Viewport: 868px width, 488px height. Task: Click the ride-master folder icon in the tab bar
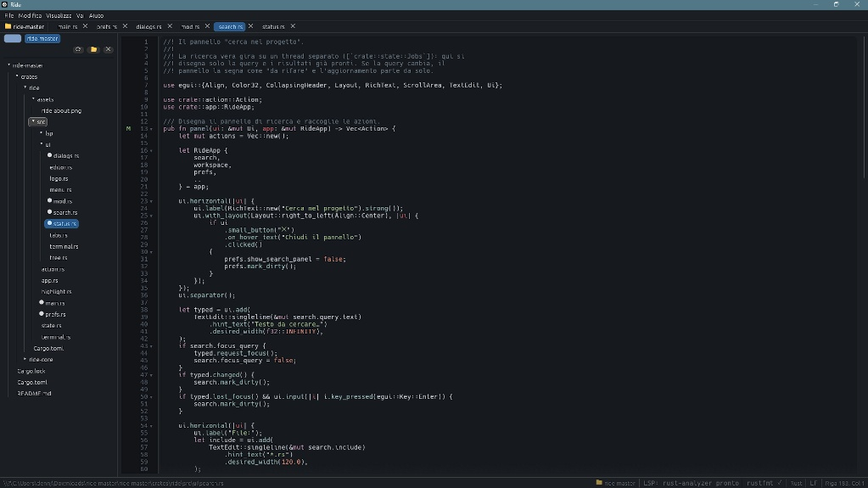(8, 26)
